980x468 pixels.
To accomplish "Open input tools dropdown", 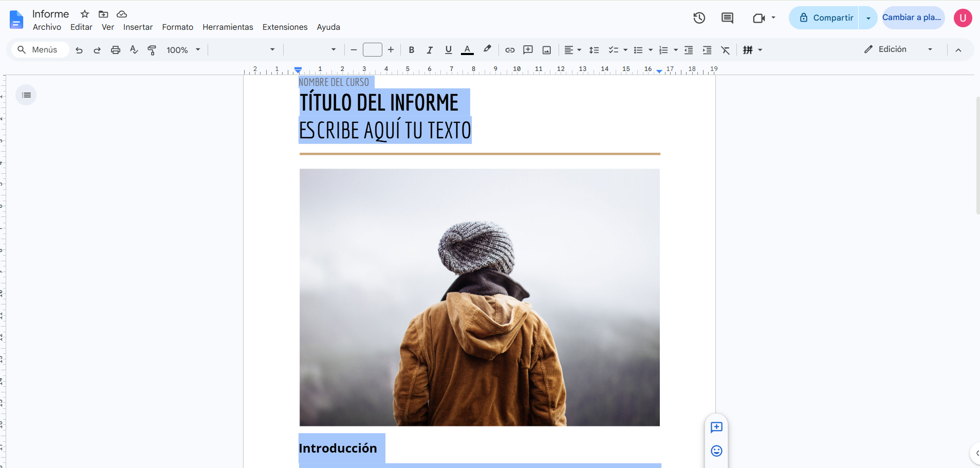I will (752, 50).
